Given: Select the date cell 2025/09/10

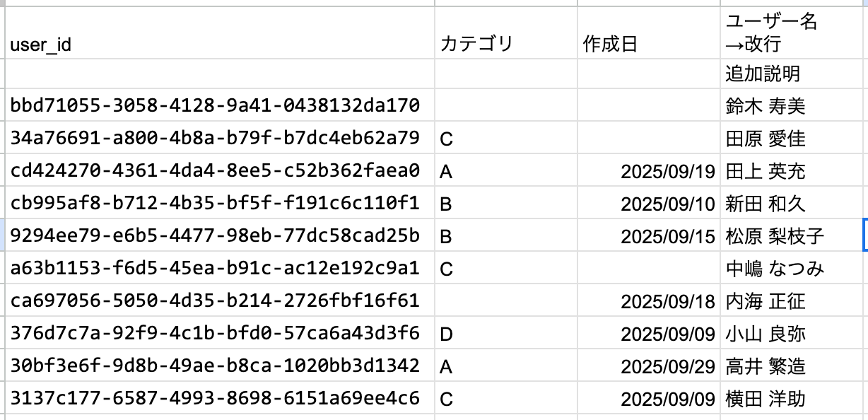Looking at the screenshot, I should (x=649, y=203).
